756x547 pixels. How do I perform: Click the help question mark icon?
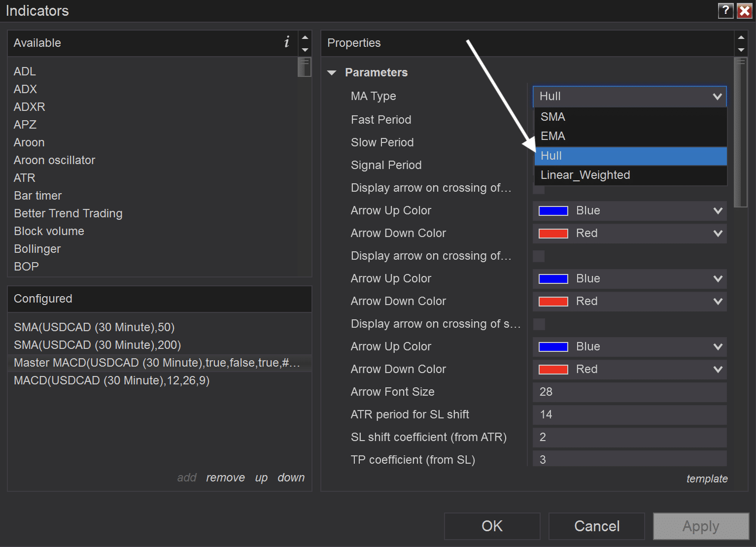tap(725, 10)
